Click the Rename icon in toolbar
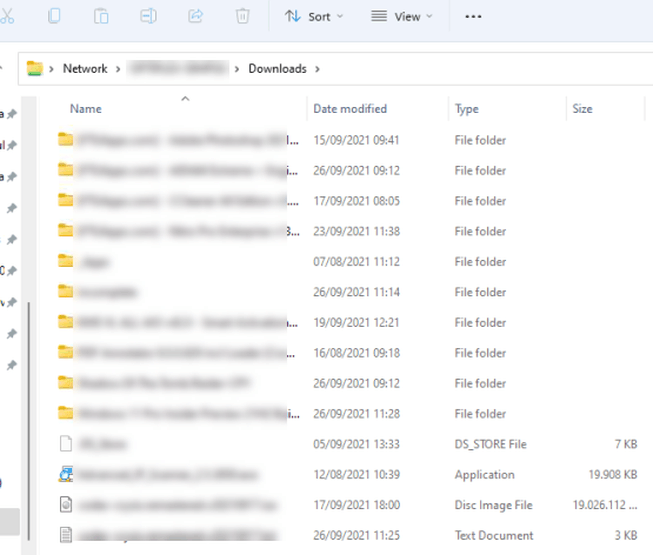Screen dimensions: 653x555 pos(148,16)
